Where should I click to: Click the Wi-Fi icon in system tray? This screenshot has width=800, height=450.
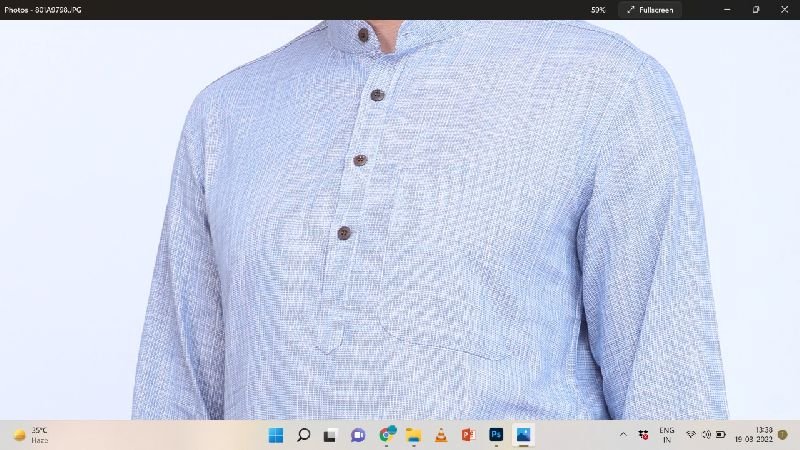pyautogui.click(x=691, y=435)
